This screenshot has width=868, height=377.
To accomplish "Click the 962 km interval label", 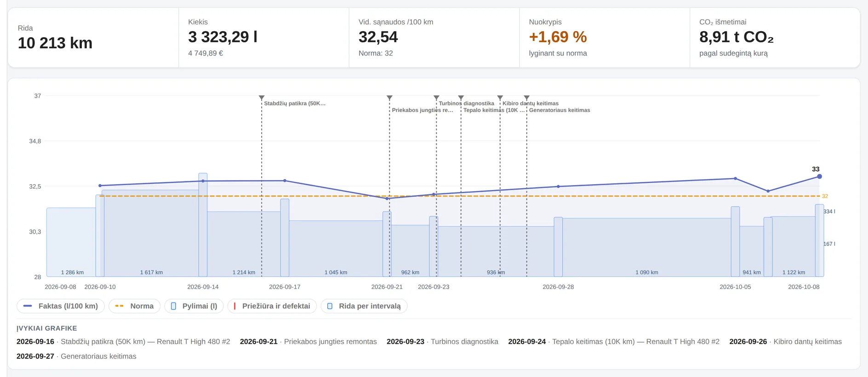I will 410,272.
